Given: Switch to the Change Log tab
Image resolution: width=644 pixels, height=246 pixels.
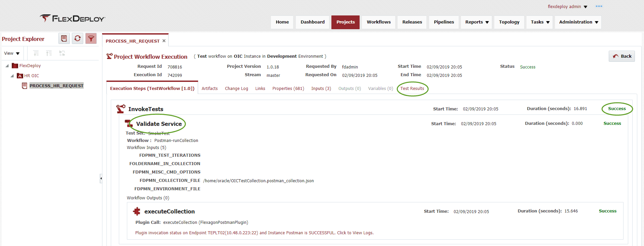Looking at the screenshot, I should [236, 89].
